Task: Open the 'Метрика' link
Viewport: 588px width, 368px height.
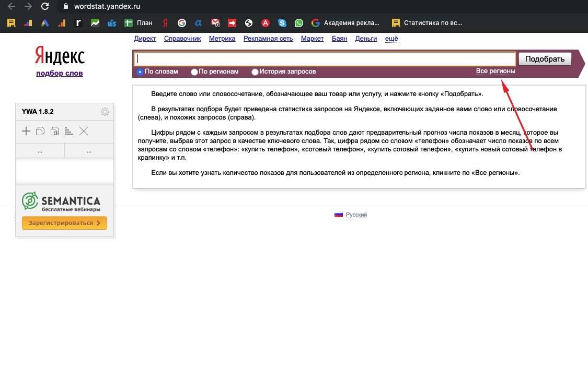Action: 222,39
